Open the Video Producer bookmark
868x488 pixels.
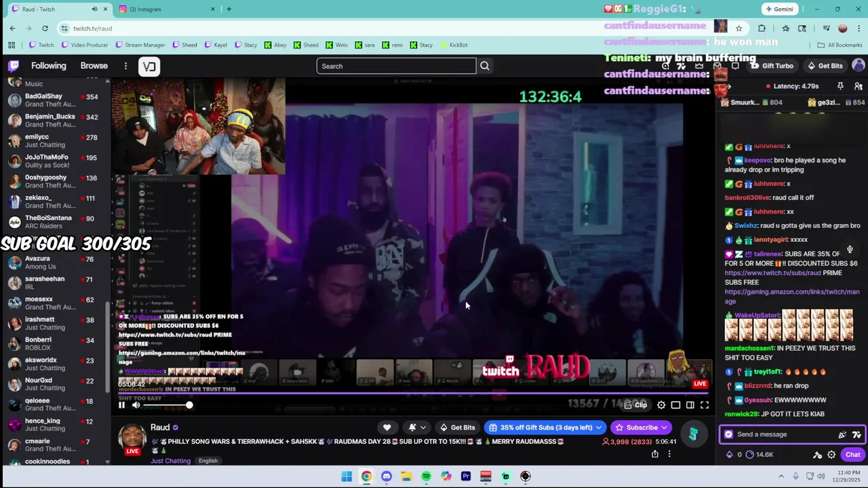coord(85,45)
